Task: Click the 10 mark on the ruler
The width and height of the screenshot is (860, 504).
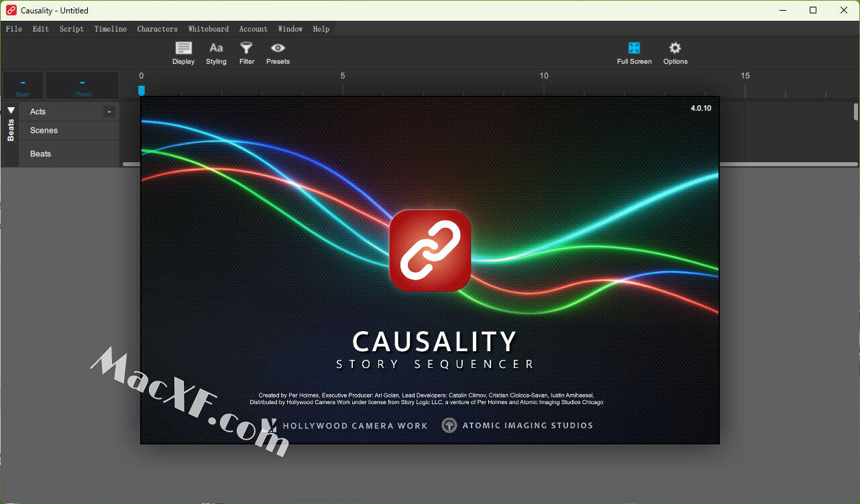Action: pyautogui.click(x=544, y=76)
